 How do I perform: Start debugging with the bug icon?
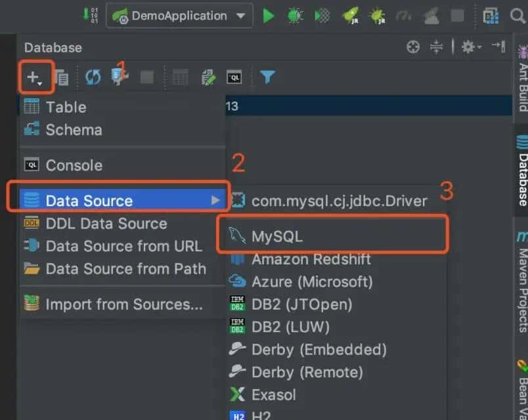click(296, 16)
